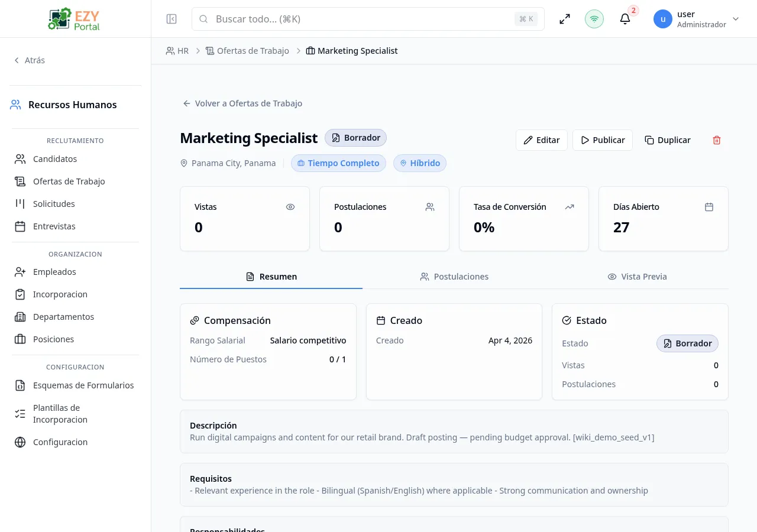Click the ⌘K shortcut badge in the search box
757x532 pixels.
point(526,19)
